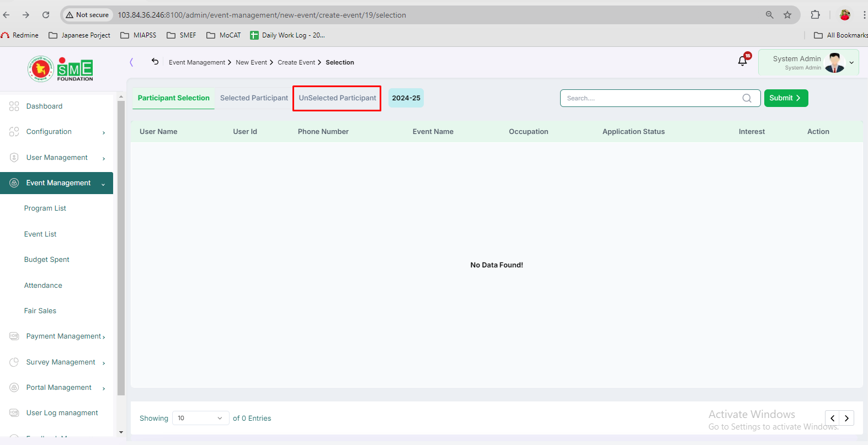Open the Chrome profile avatar

845,15
